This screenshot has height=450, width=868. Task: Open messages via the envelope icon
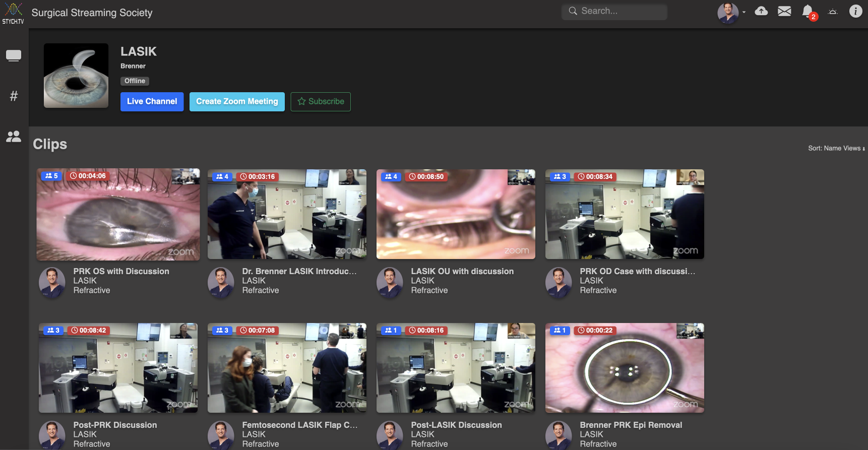(784, 11)
